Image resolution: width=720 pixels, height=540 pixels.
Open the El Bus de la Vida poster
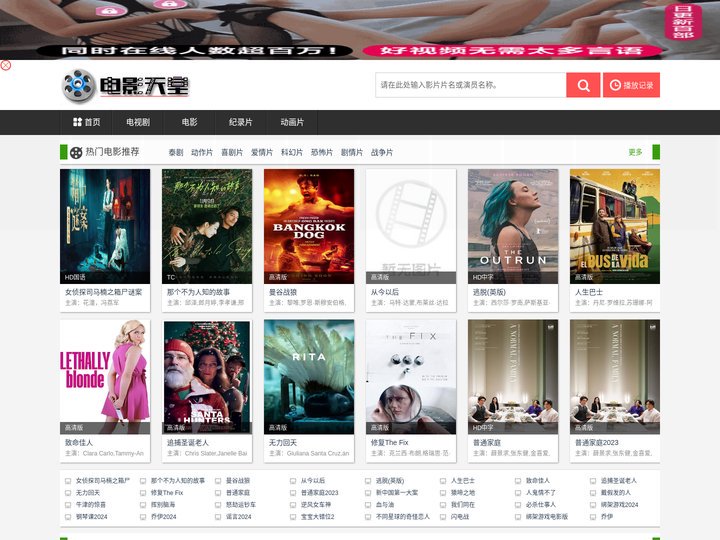click(615, 226)
